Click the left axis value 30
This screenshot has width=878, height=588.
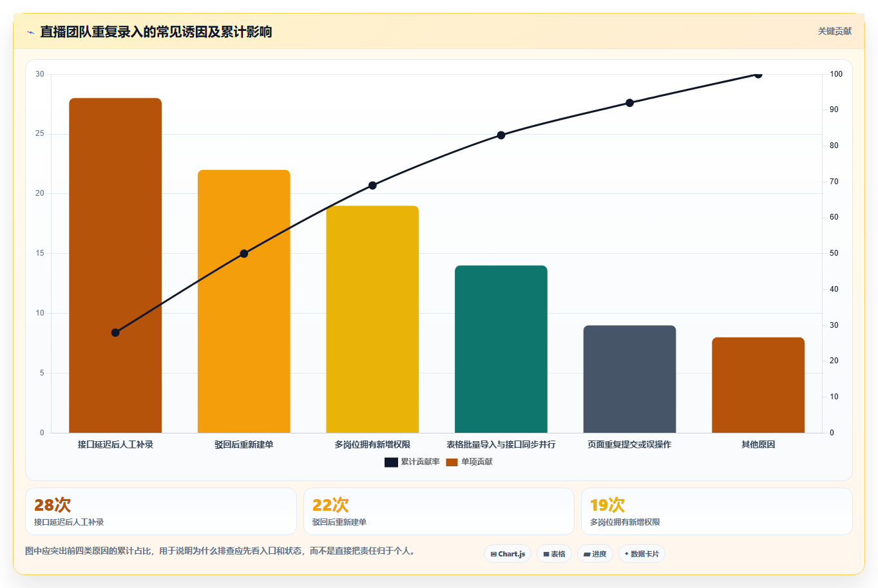[40, 74]
